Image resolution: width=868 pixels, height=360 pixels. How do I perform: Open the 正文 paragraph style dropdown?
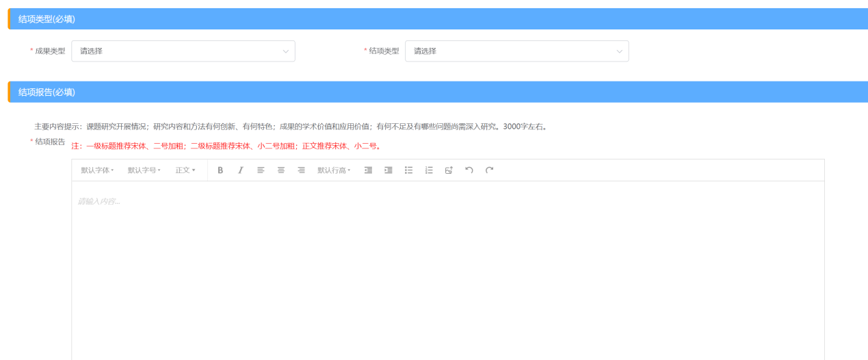tap(185, 170)
